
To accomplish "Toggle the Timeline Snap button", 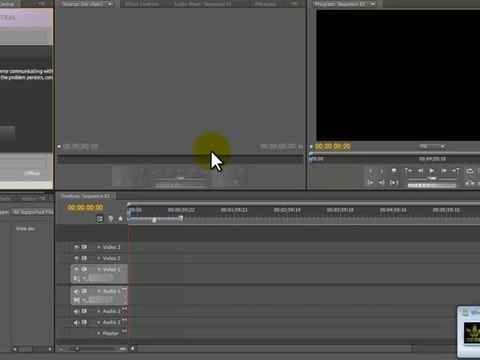I will (100, 219).
